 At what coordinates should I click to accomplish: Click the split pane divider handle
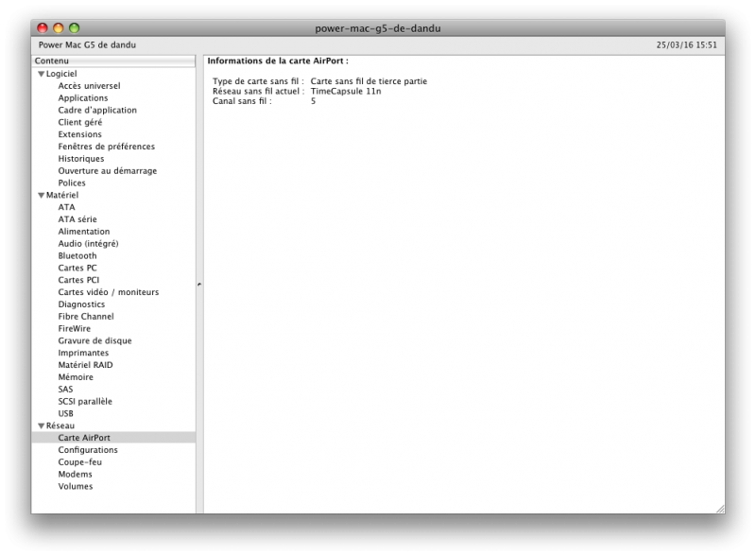[199, 285]
